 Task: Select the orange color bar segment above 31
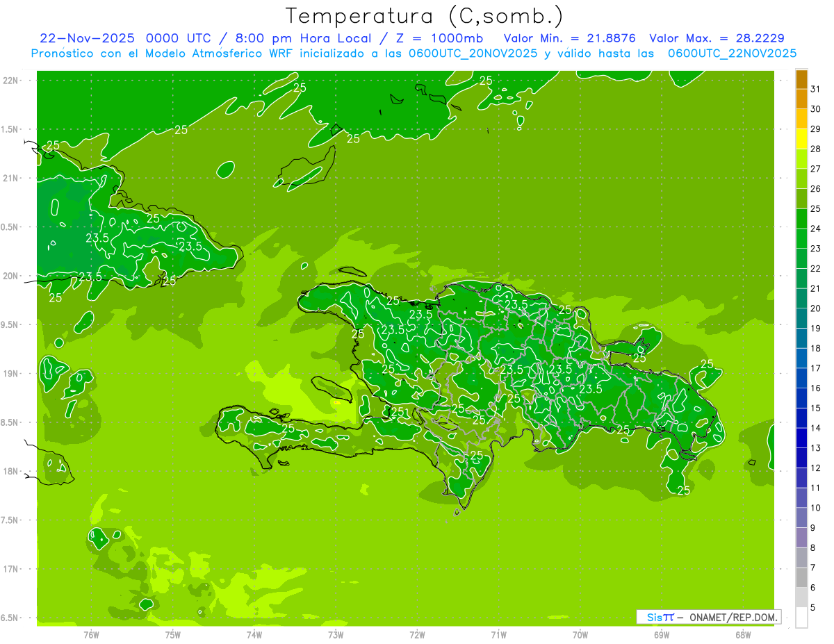(801, 79)
